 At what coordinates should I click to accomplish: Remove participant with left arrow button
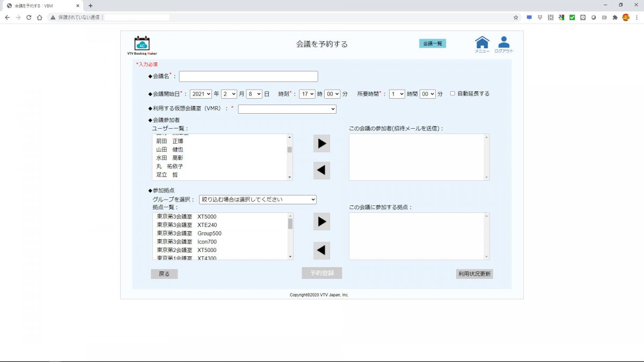point(321,171)
